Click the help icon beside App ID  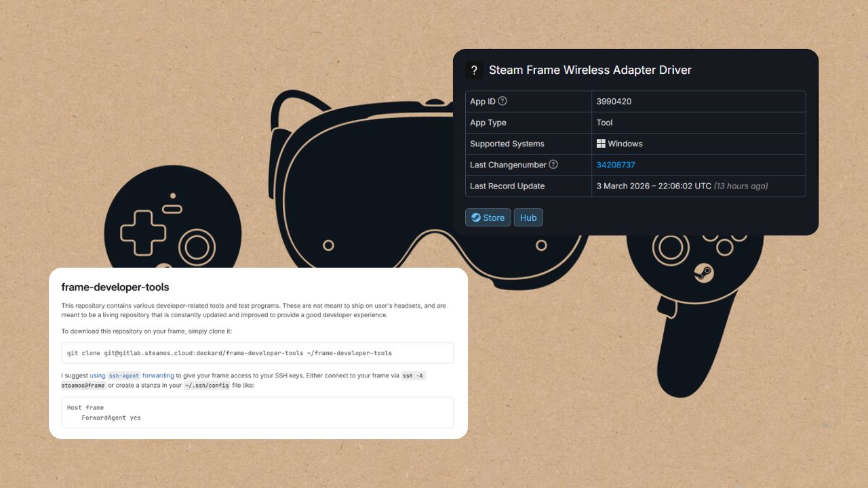pos(502,102)
